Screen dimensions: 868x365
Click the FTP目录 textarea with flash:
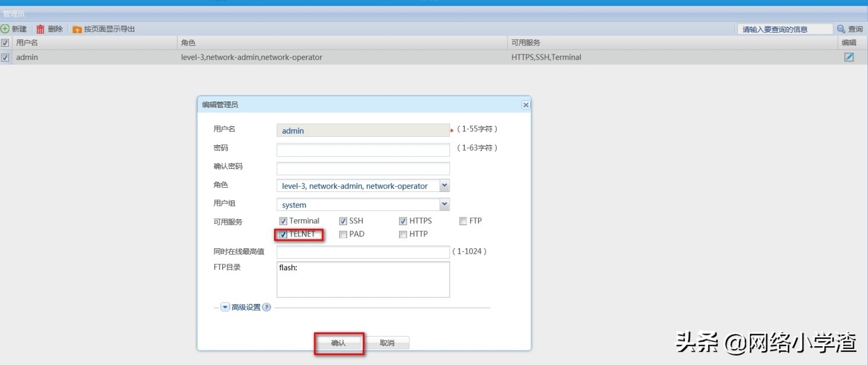click(x=363, y=279)
